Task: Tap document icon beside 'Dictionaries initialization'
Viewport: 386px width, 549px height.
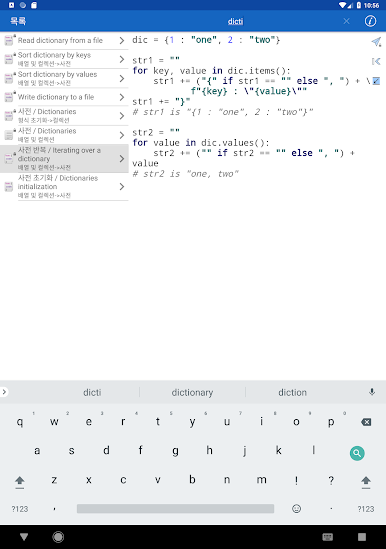Action: click(x=9, y=187)
